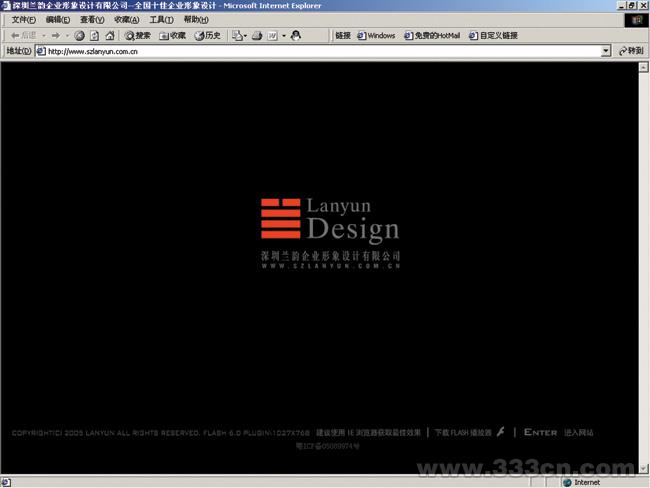Click the Refresh page icon
Viewport: 650px width, 488px height.
coord(95,35)
